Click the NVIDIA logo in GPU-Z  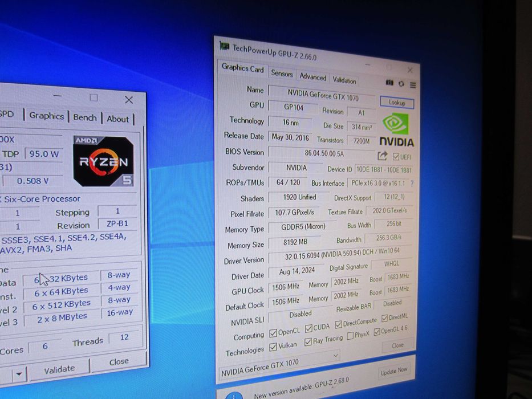point(396,131)
